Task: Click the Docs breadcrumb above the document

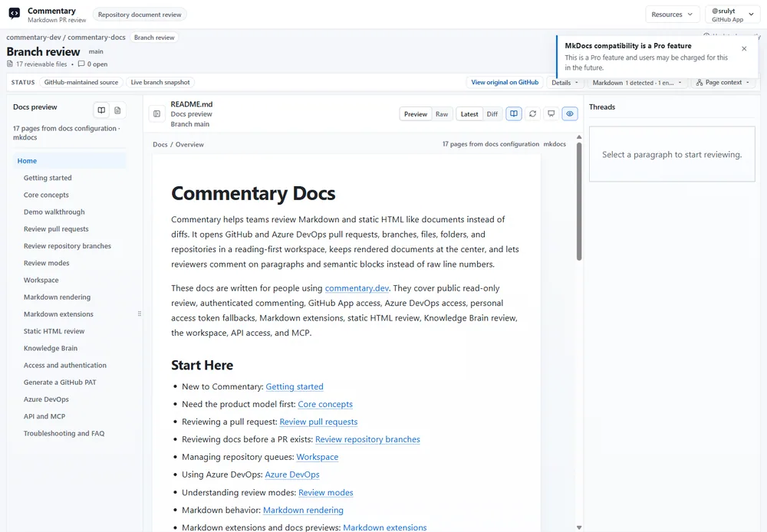Action: click(160, 145)
